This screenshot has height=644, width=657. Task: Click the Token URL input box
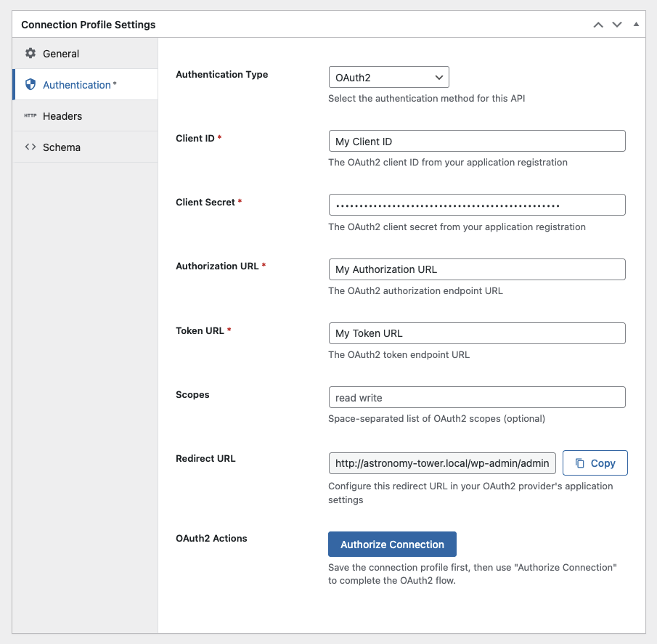(x=477, y=333)
